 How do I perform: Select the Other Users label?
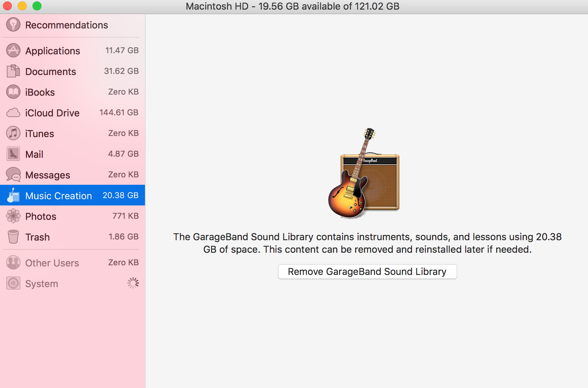point(52,263)
